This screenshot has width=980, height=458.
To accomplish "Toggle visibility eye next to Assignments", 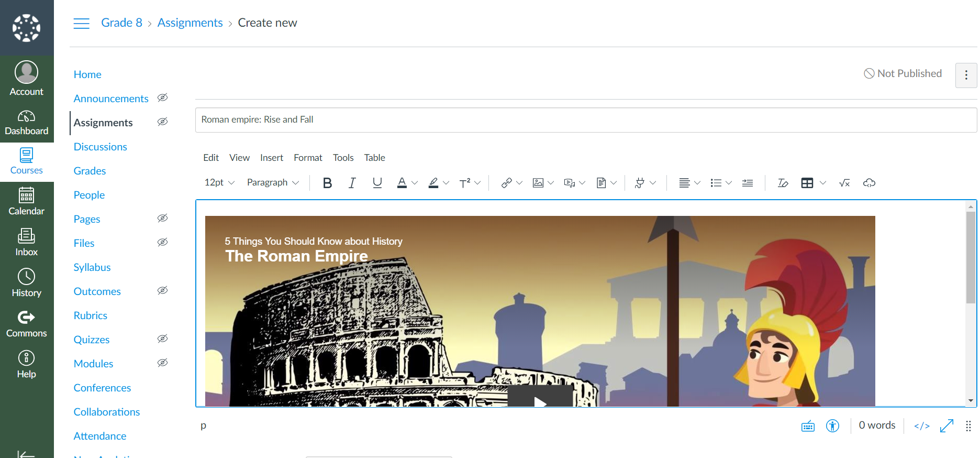I will tap(163, 122).
